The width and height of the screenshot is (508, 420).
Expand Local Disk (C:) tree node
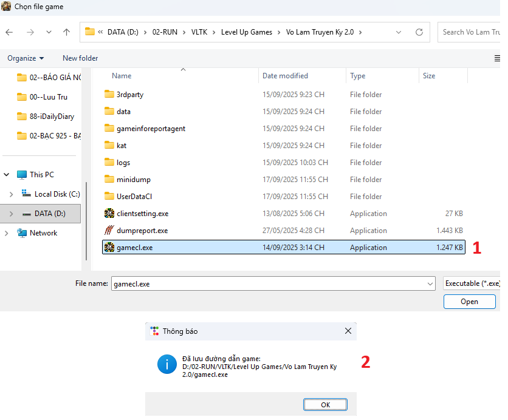pyautogui.click(x=12, y=194)
